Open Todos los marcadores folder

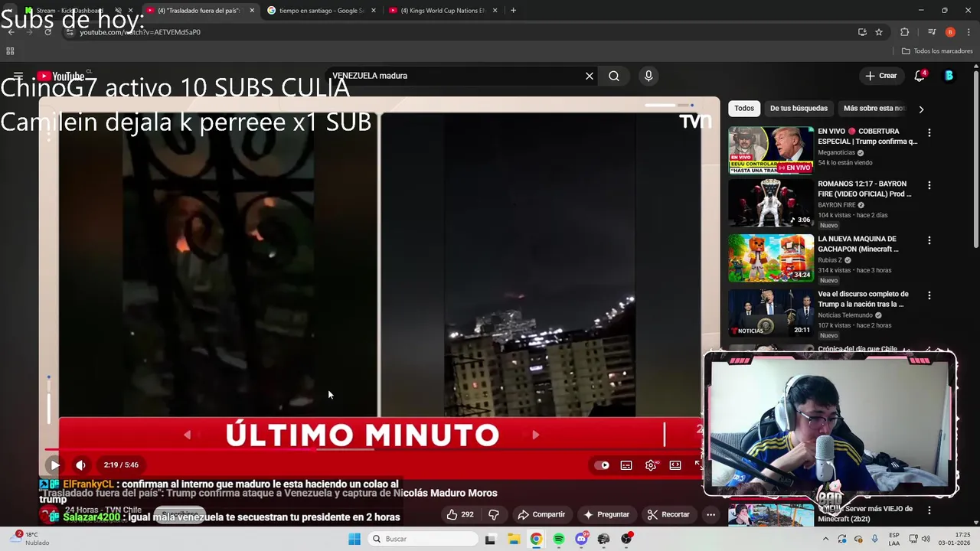(937, 51)
